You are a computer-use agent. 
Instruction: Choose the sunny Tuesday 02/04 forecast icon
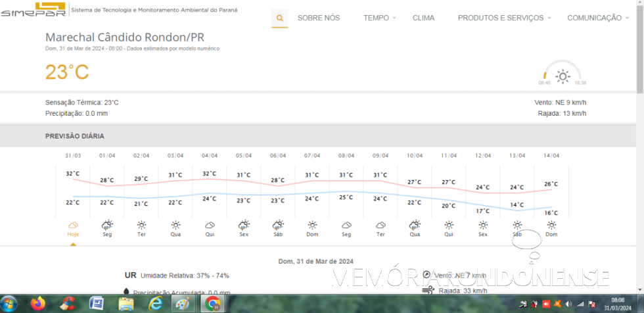point(141,225)
